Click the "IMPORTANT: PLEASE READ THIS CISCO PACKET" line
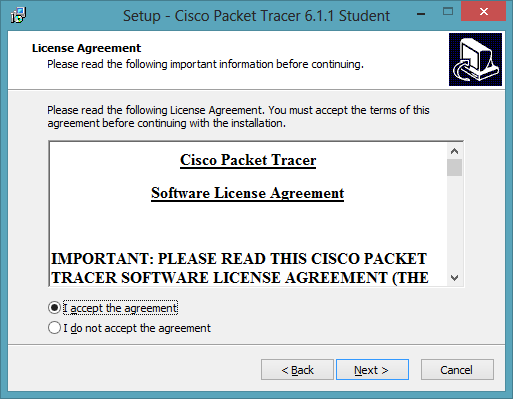The width and height of the screenshot is (513, 399). [239, 259]
